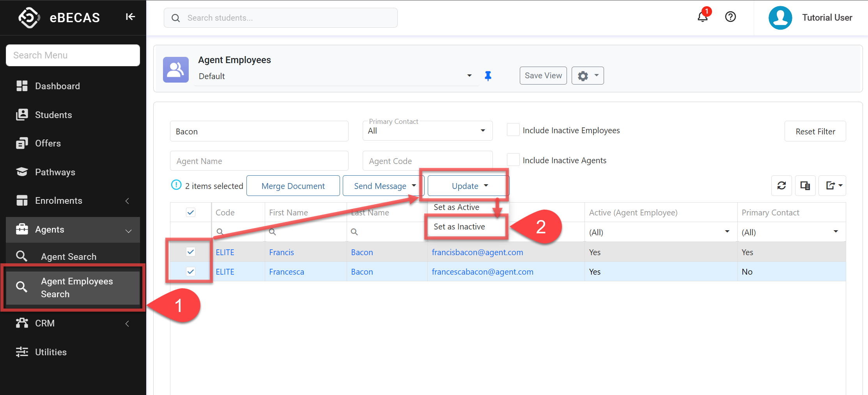The image size is (868, 395).
Task: Open the notifications bell
Action: click(x=703, y=17)
